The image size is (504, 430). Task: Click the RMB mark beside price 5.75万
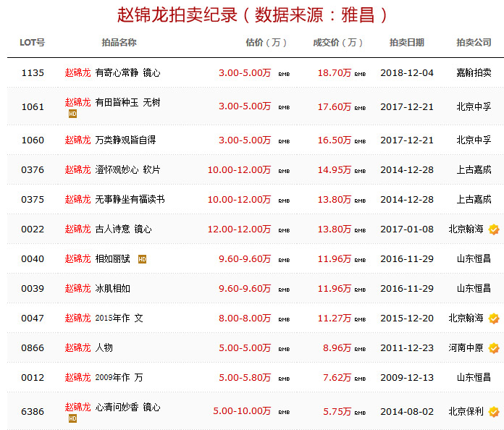point(360,413)
